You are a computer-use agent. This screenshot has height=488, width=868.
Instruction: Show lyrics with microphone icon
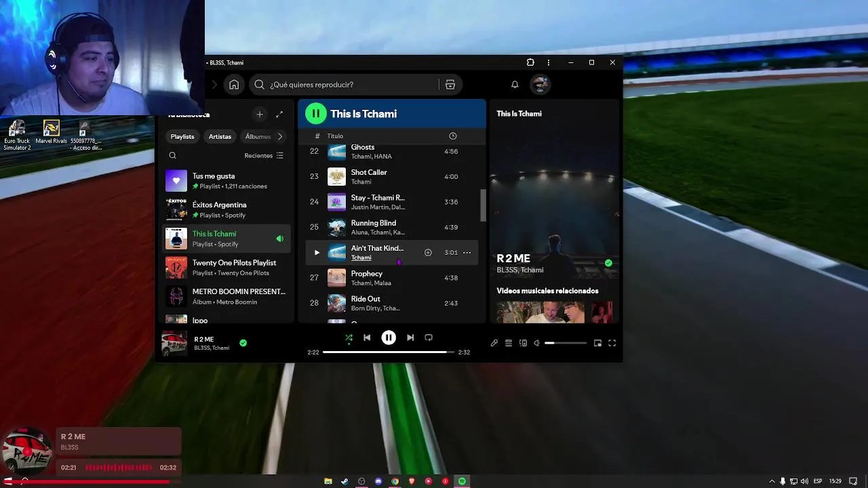(494, 343)
